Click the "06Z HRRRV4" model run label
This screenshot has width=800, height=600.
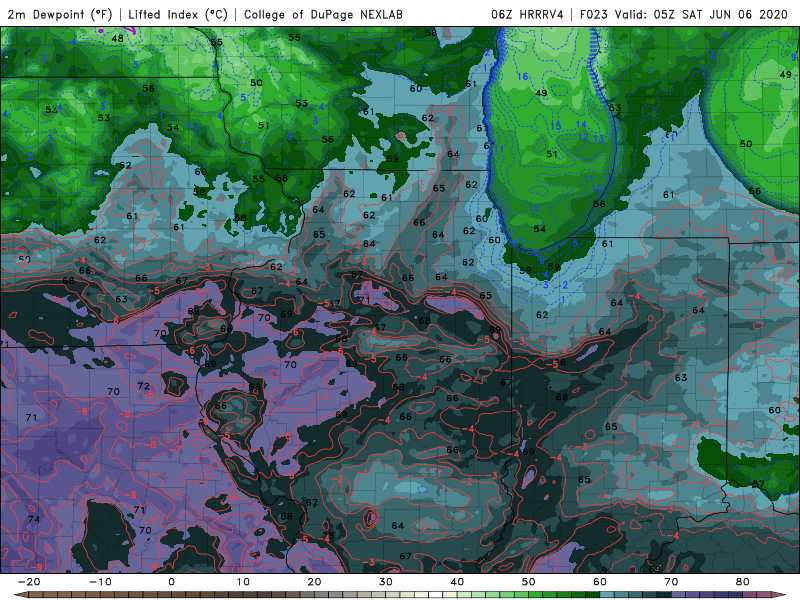pos(527,14)
